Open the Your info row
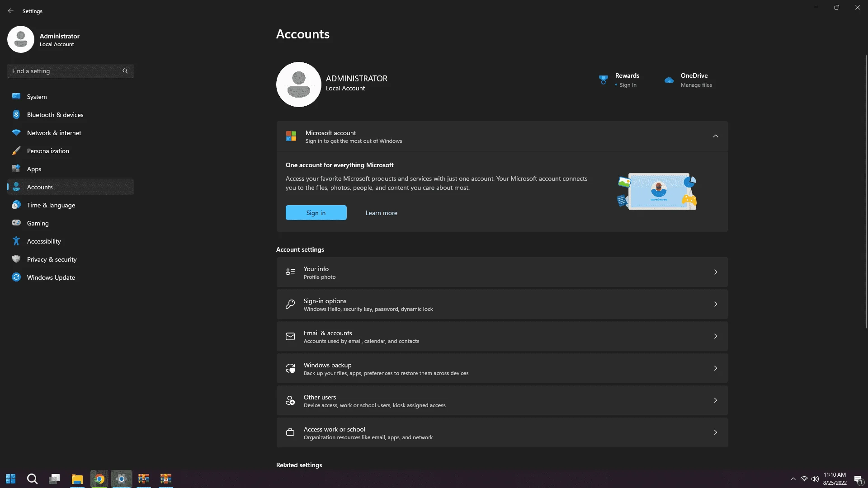 click(502, 272)
